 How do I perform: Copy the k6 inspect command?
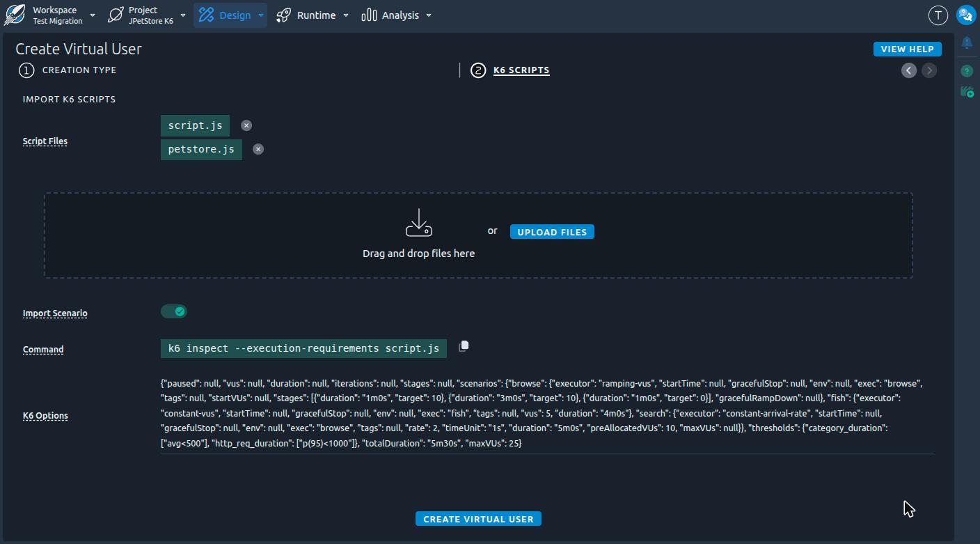point(464,346)
